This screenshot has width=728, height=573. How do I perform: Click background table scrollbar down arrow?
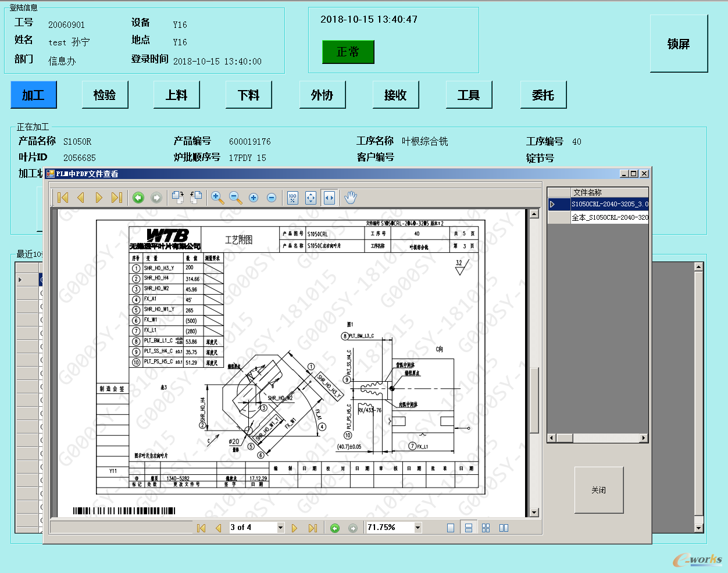click(x=699, y=528)
